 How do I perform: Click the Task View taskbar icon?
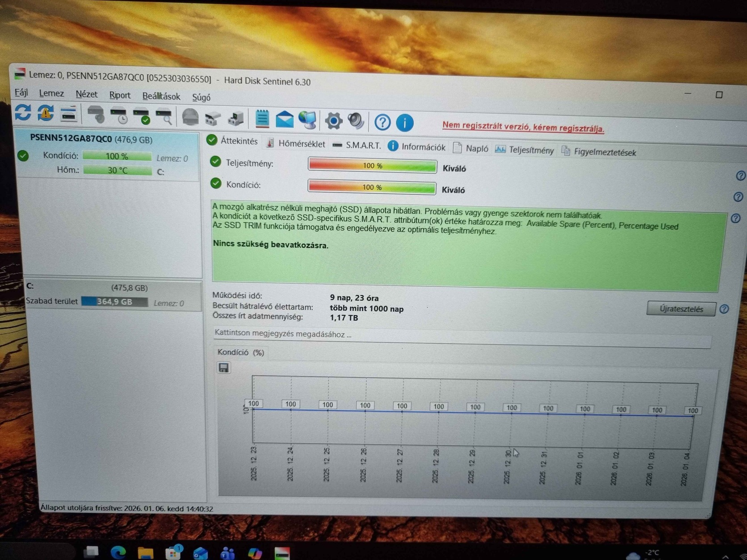(x=91, y=552)
